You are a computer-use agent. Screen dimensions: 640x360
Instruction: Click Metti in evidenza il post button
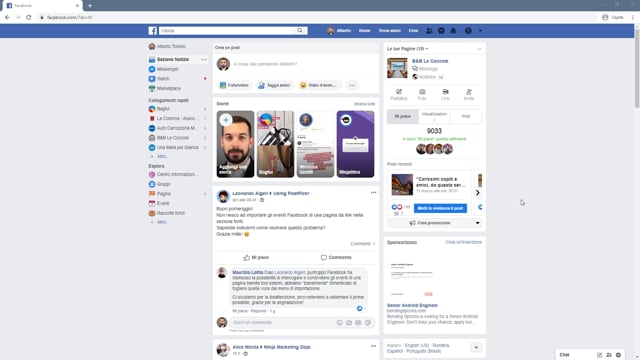click(440, 208)
